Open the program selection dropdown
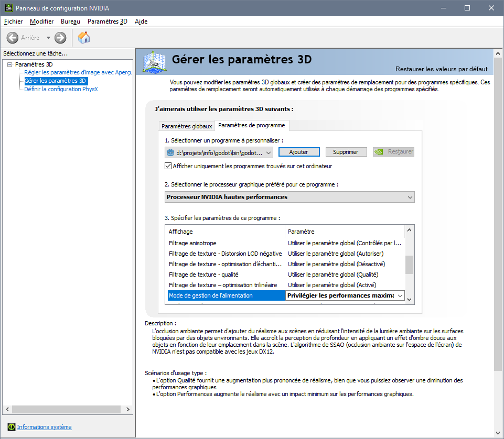Screen dimensions: 504x439 [219, 152]
